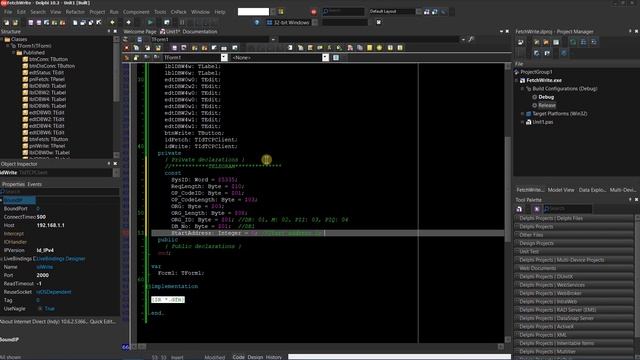Viewport: 640px width, 360px height.
Task: Expand Delphi Projects | Delphi Files palette category
Action: [574, 218]
